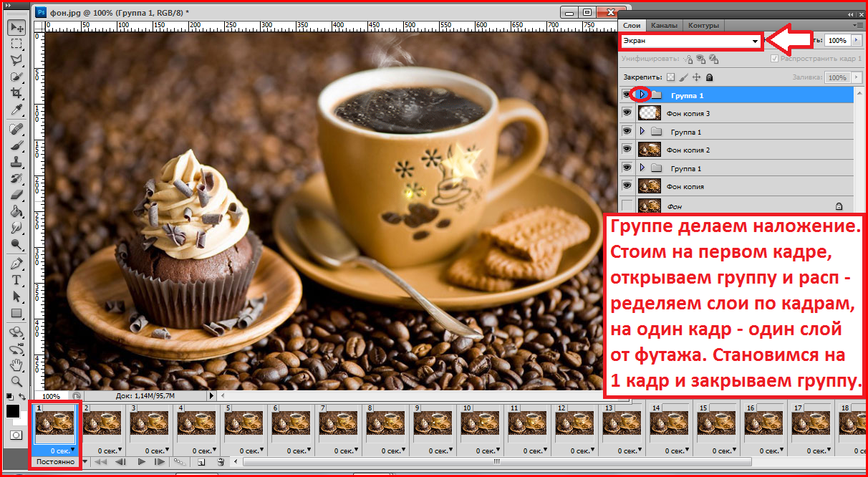Toggle lock position in Закрепить row

click(x=696, y=77)
